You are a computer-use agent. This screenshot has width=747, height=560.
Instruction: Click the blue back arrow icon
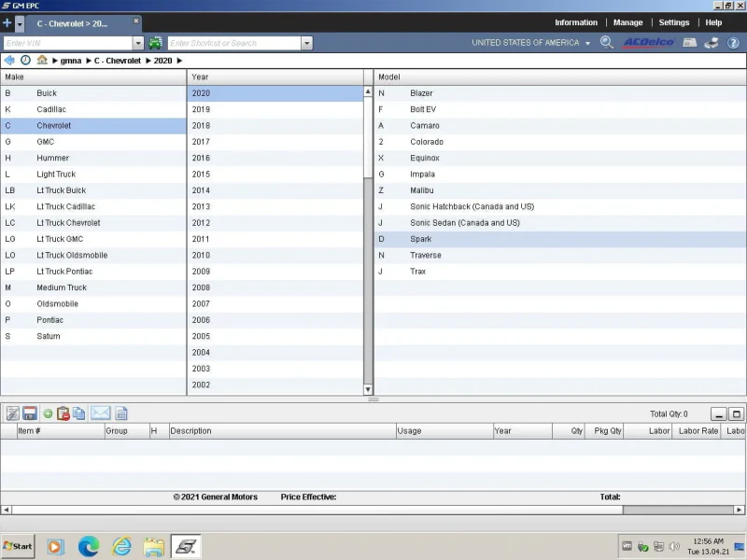9,61
